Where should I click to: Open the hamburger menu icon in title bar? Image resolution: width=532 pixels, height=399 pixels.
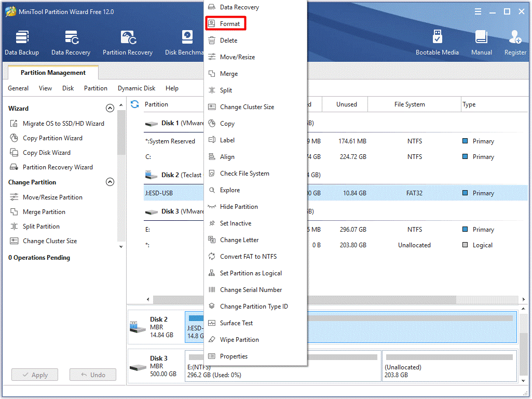[478, 12]
